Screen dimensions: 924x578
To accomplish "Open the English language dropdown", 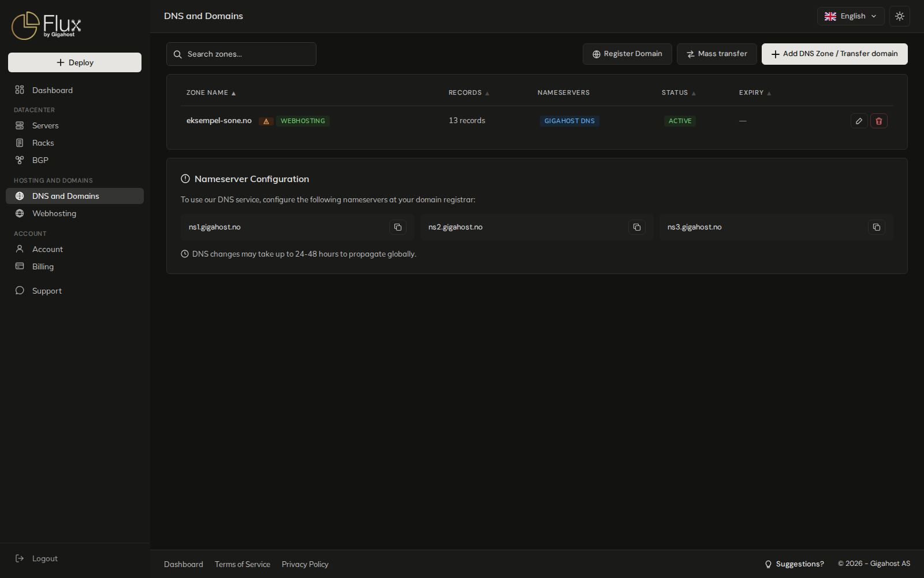I will [x=851, y=16].
